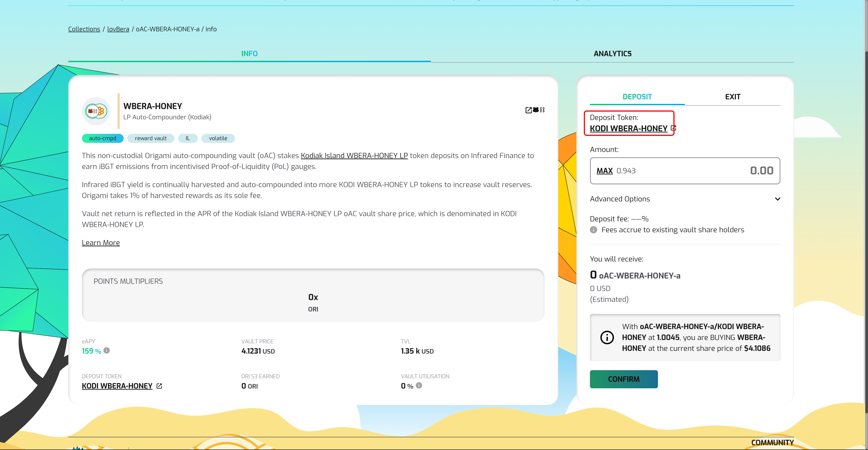868x450 pixels.
Task: Open the Kodiak Island WBERA-HONEY LP link
Action: pos(354,156)
